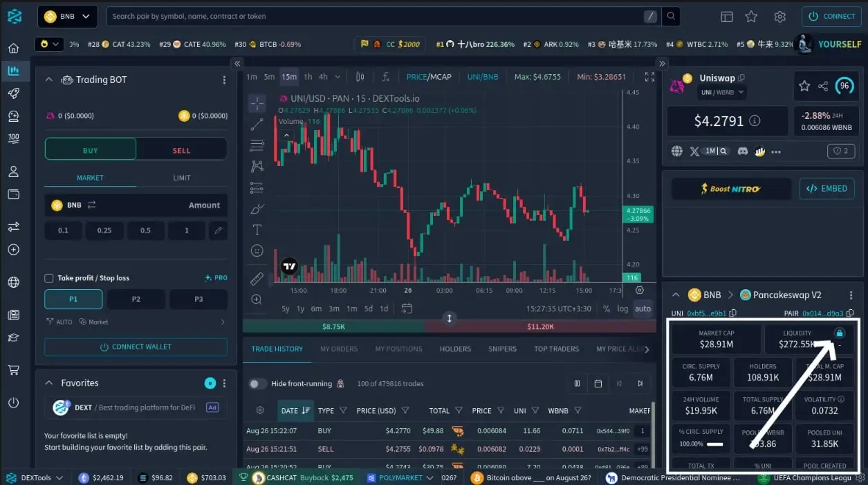Image resolution: width=868 pixels, height=485 pixels.
Task: Open the wallet icon in left sidebar
Action: [13, 194]
